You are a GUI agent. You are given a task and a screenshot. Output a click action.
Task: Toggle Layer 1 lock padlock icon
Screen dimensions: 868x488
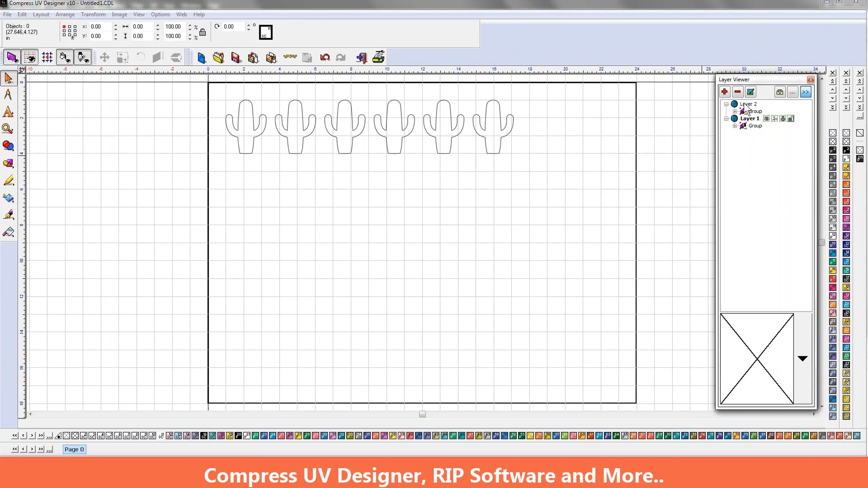[791, 119]
